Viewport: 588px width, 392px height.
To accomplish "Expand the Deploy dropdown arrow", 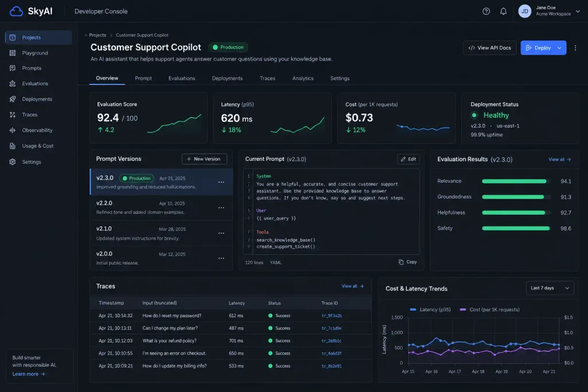I will [x=559, y=48].
